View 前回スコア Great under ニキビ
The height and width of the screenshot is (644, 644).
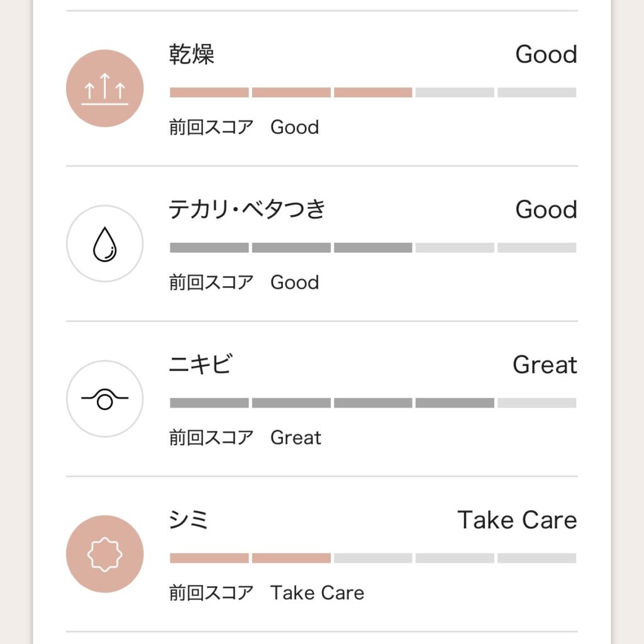[x=245, y=438]
